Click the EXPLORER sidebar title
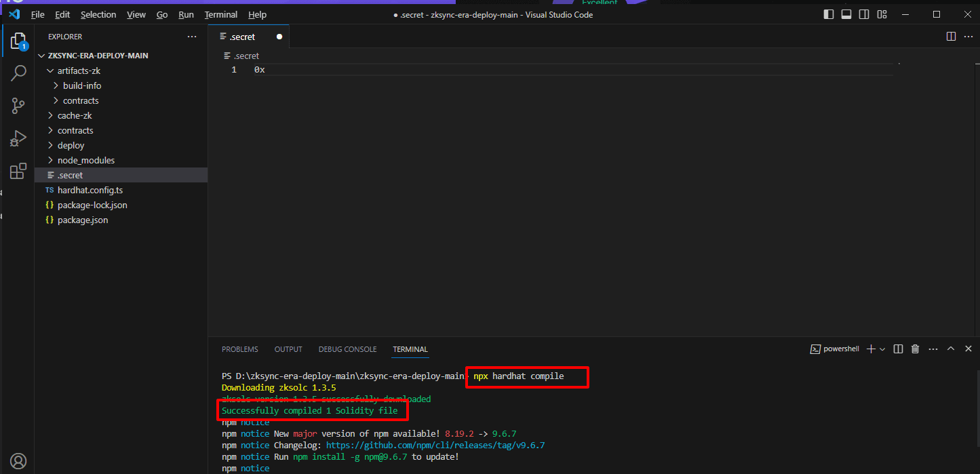The height and width of the screenshot is (474, 980). [65, 37]
